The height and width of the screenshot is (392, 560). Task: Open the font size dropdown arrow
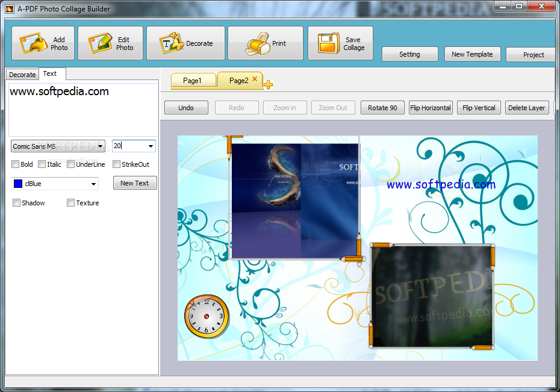(151, 146)
